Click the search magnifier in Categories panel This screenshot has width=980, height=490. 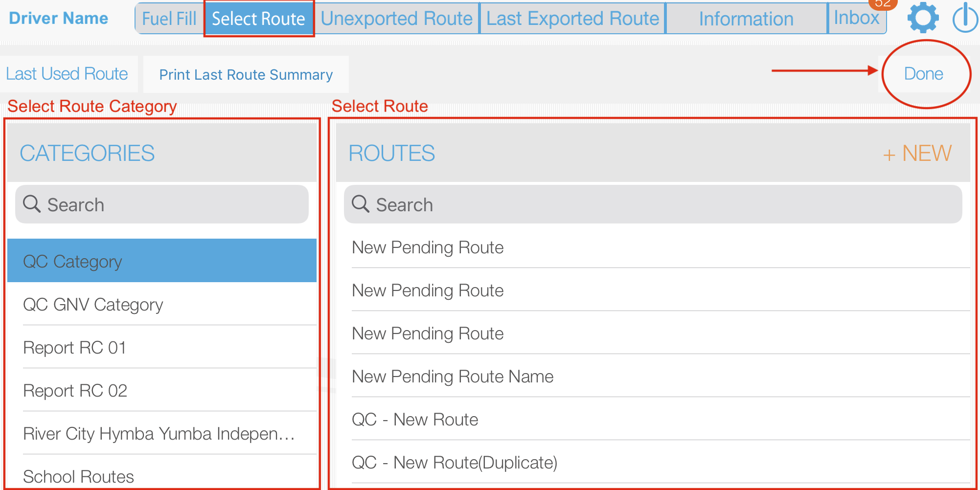point(31,204)
